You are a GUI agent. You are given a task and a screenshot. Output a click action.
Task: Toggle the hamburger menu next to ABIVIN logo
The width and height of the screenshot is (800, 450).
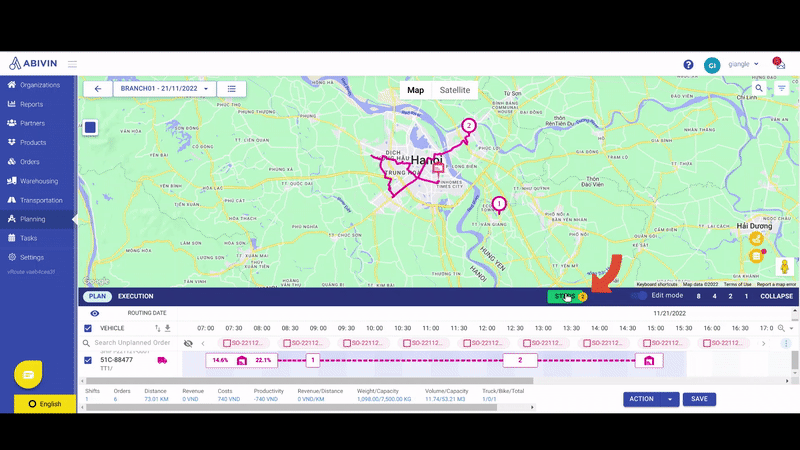pyautogui.click(x=72, y=64)
